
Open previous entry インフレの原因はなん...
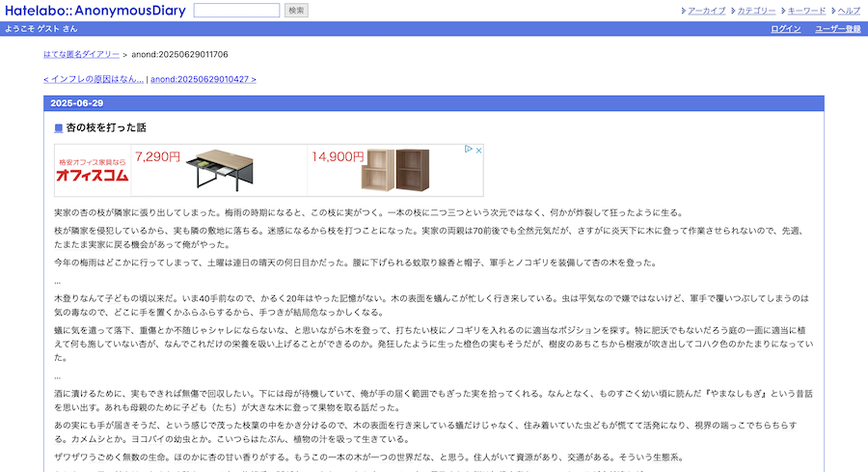94,79
